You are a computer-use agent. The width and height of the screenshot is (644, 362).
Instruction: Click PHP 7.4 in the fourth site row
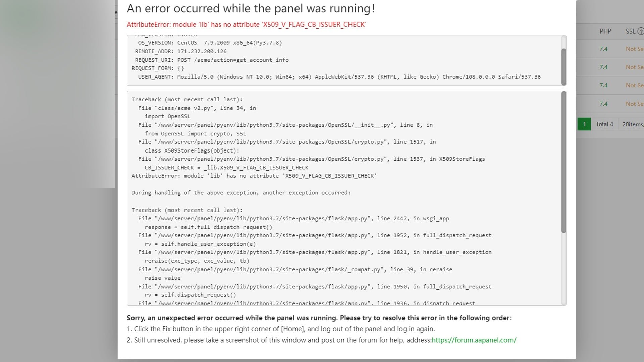coord(603,104)
